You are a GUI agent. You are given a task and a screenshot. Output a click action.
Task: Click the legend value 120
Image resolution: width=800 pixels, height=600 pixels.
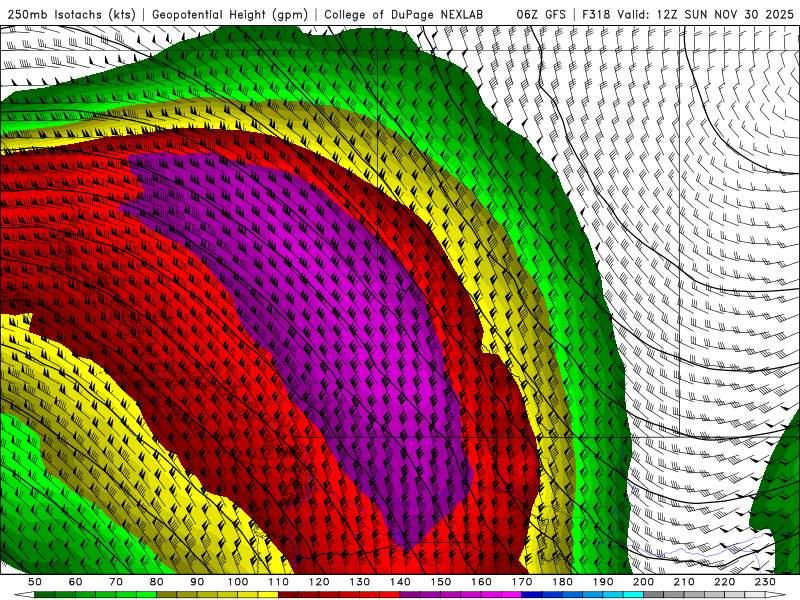(319, 582)
